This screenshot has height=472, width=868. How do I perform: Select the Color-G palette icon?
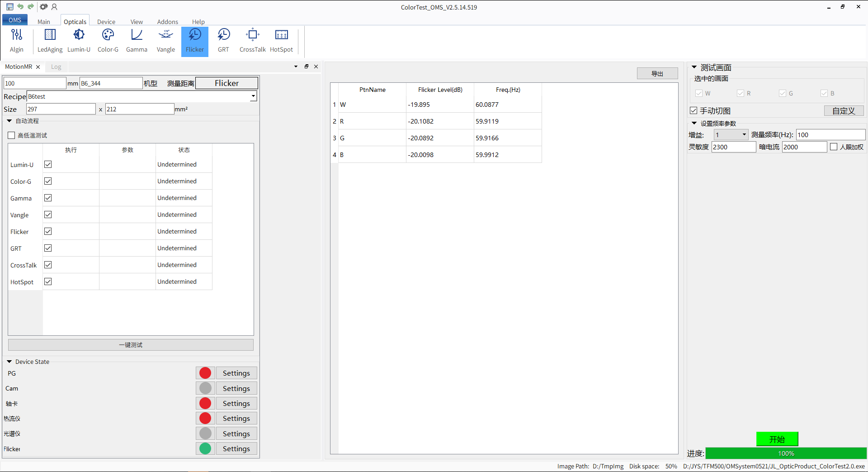108,41
